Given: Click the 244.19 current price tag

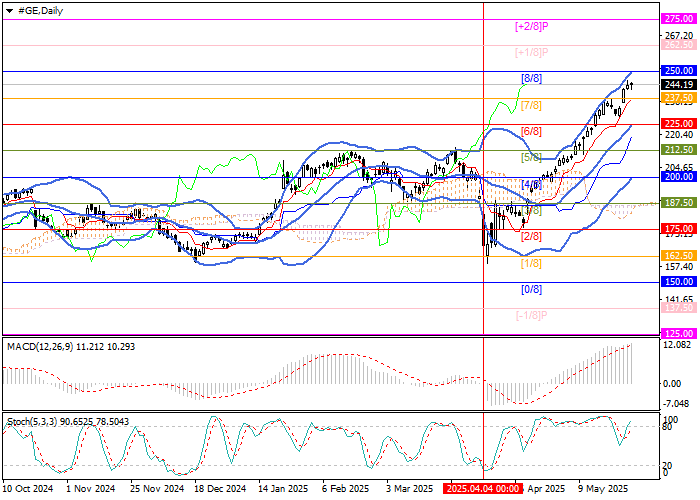Looking at the screenshot, I should click(x=678, y=85).
